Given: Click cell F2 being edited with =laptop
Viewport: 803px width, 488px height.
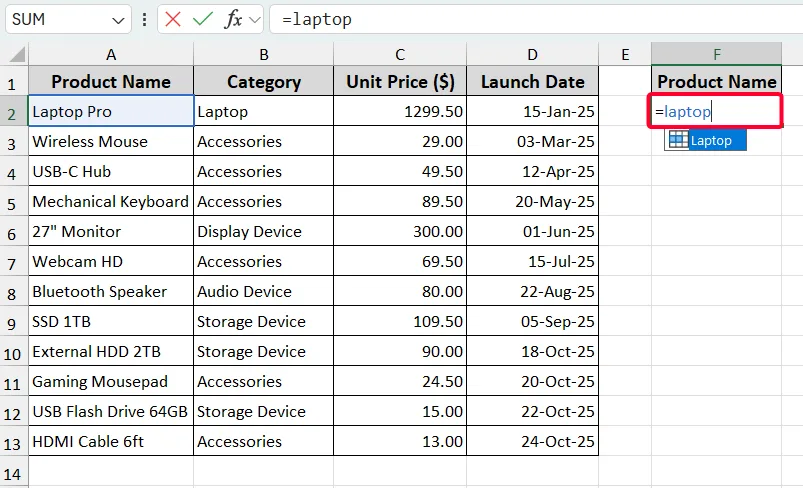Looking at the screenshot, I should click(x=715, y=111).
